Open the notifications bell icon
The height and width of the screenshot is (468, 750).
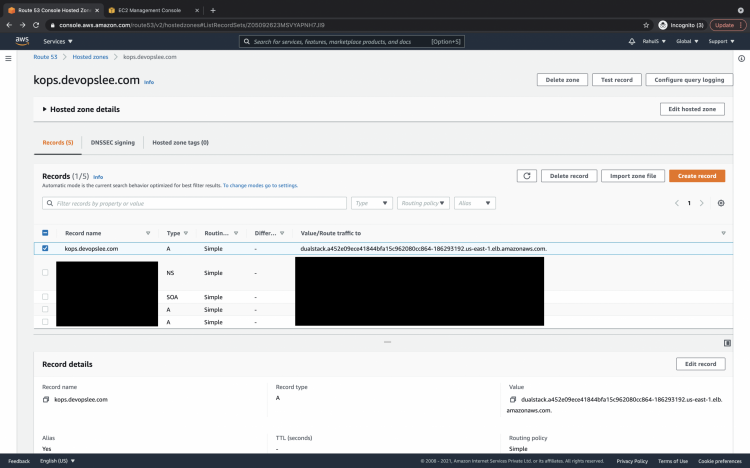pyautogui.click(x=631, y=42)
